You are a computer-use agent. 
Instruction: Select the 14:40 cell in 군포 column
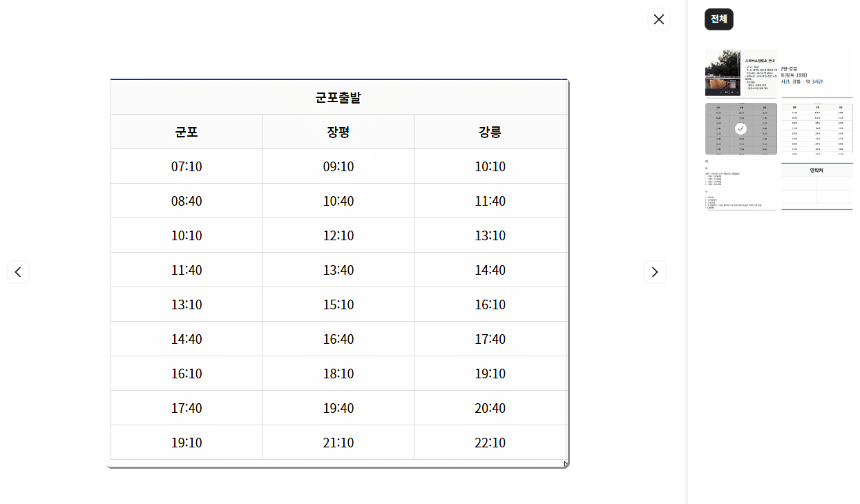[x=187, y=339]
